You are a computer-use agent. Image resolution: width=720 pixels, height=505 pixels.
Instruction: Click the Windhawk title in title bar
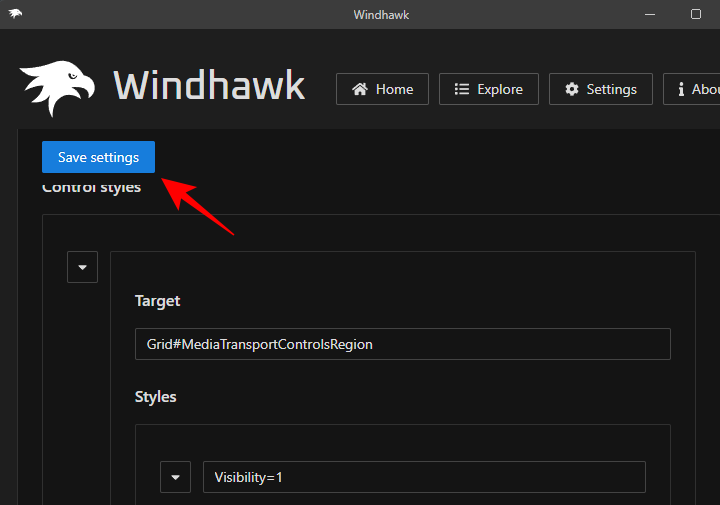click(x=381, y=14)
